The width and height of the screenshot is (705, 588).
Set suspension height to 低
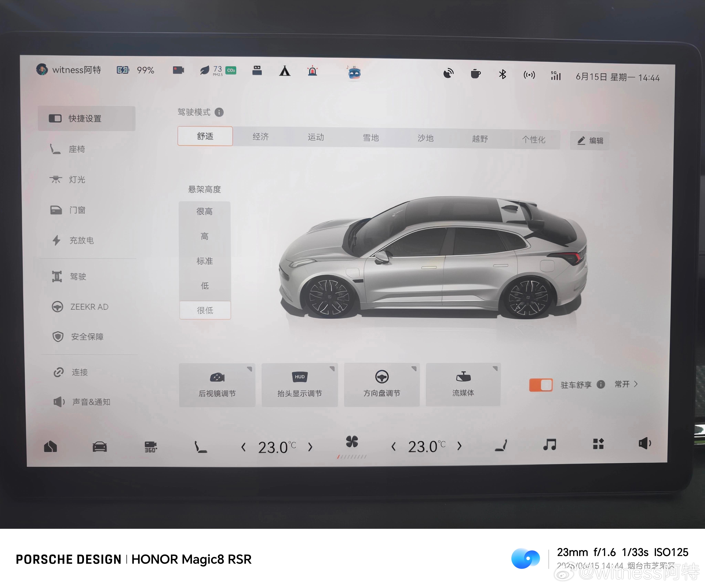(205, 286)
